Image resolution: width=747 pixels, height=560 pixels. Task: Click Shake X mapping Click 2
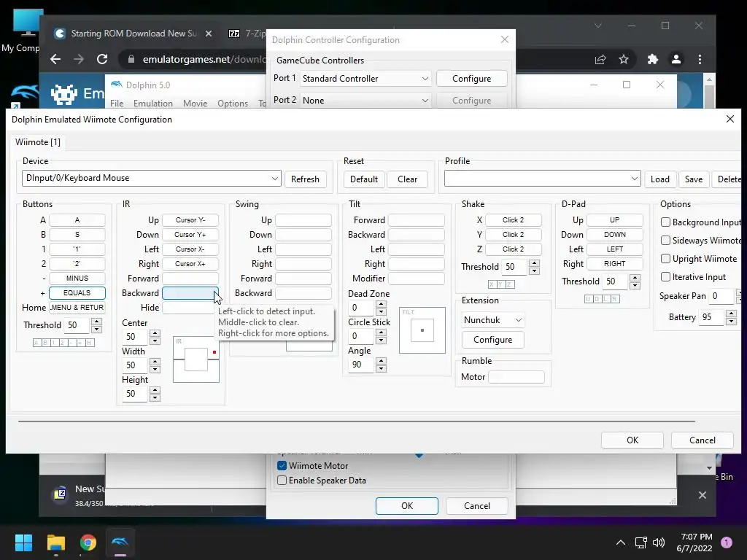[x=513, y=220]
